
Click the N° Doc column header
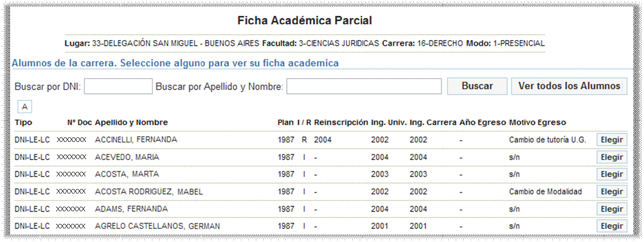(79, 122)
